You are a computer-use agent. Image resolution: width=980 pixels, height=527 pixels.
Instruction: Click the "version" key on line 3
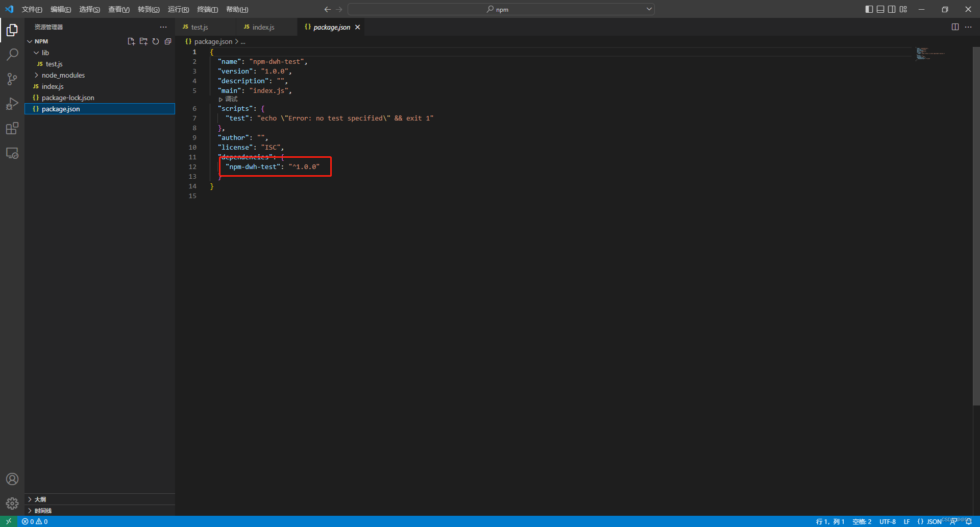(235, 71)
